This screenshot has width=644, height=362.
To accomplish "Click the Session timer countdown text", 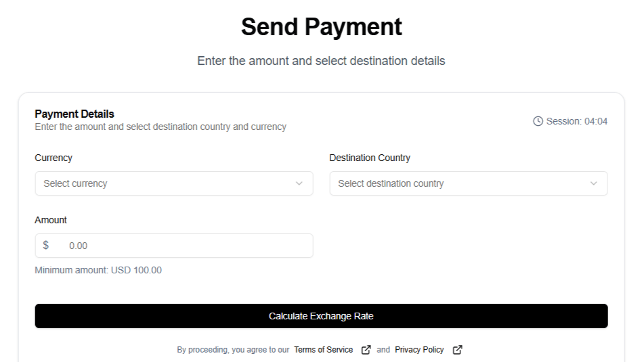I will (x=577, y=121).
